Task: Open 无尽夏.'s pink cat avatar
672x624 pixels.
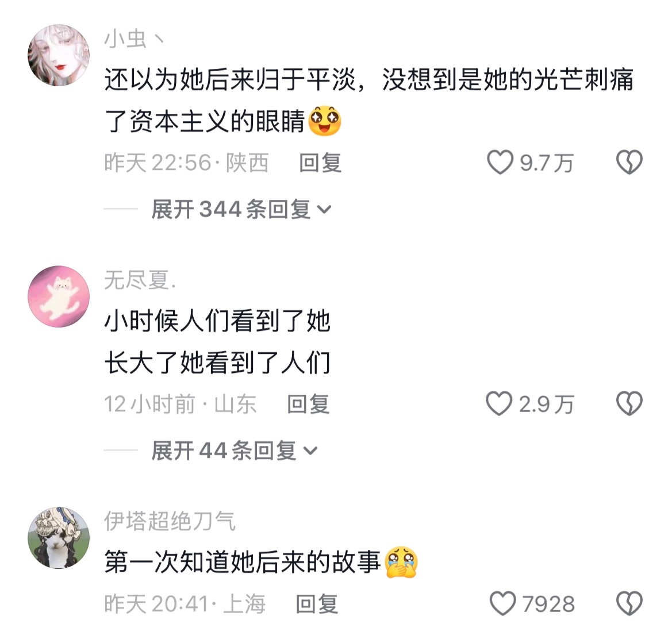Action: point(59,296)
